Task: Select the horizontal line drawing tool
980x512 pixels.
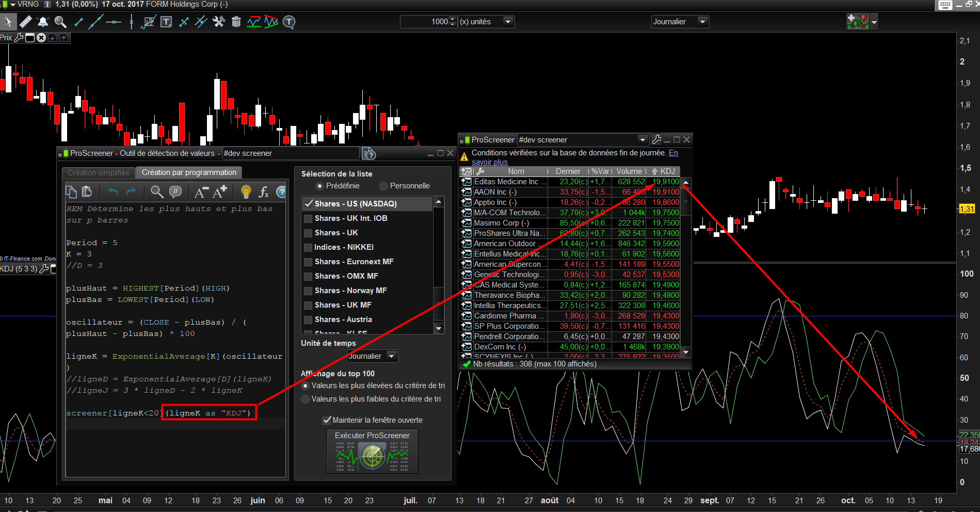Action: (113, 22)
